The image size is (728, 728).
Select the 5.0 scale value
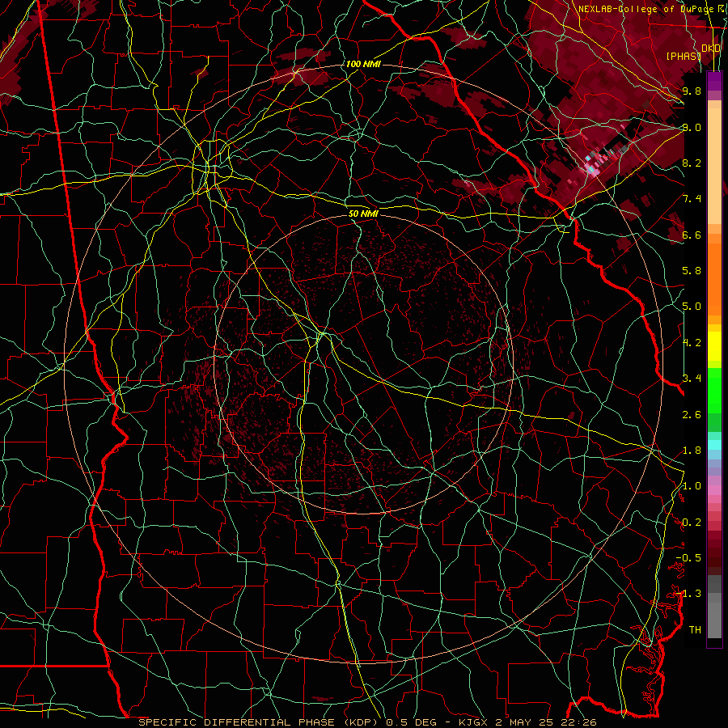click(x=692, y=307)
